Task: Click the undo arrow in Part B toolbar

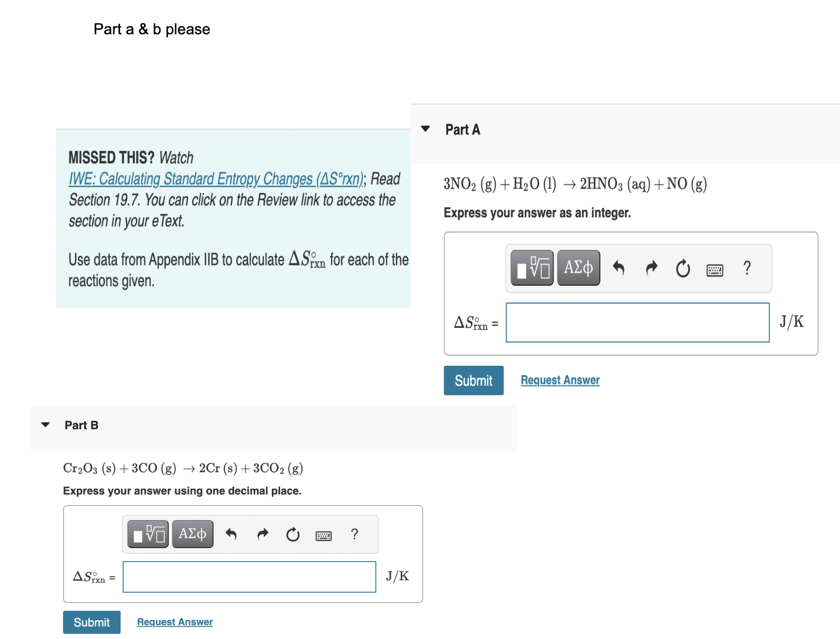Action: (231, 534)
